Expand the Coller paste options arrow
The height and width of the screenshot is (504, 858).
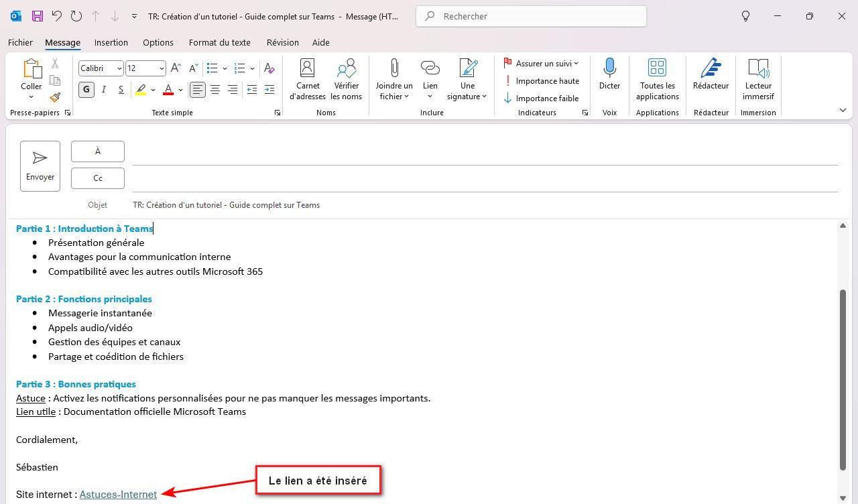point(32,97)
